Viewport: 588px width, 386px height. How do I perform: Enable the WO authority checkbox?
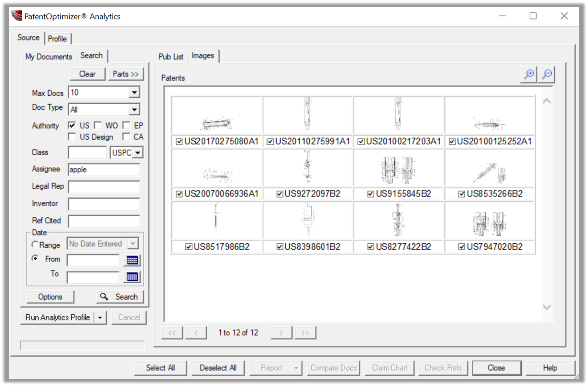pos(98,125)
